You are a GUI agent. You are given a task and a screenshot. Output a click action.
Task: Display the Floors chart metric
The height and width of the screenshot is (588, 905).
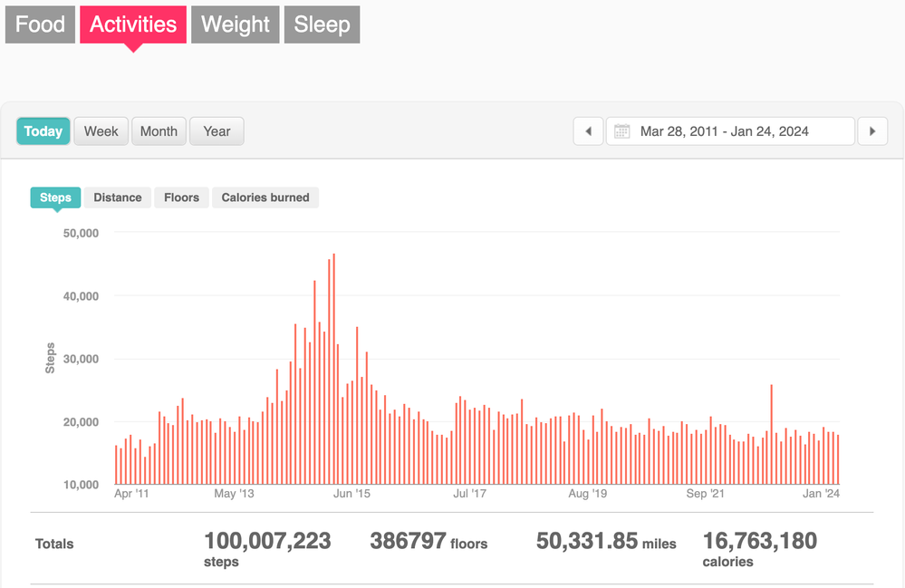(181, 198)
